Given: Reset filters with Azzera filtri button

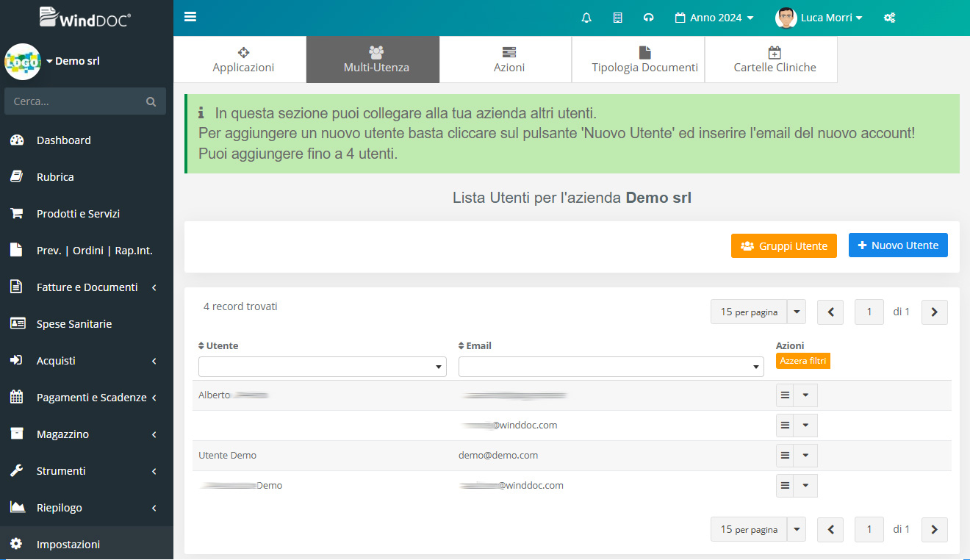Looking at the screenshot, I should click(802, 361).
